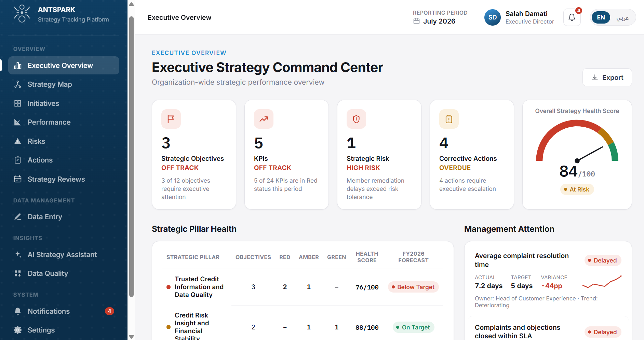Screen dimensions: 644x340
Task: Click the shield icon on Strategic Risk card
Action: point(356,119)
